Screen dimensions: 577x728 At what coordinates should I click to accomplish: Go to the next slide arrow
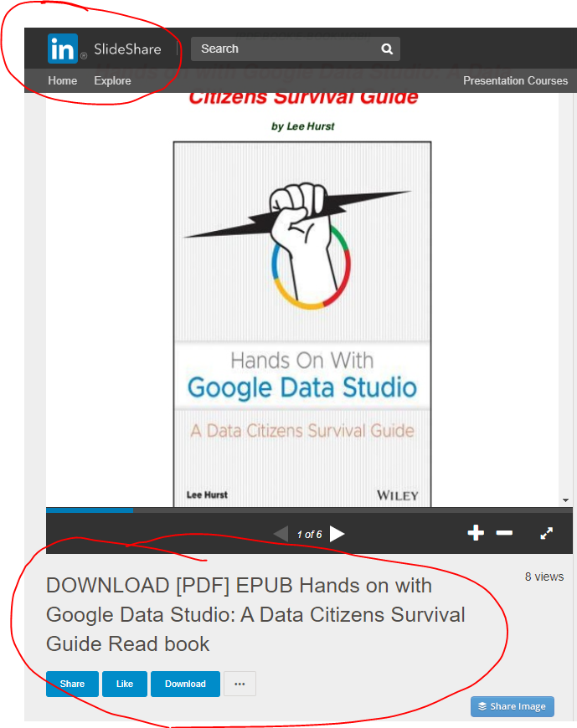click(x=337, y=534)
